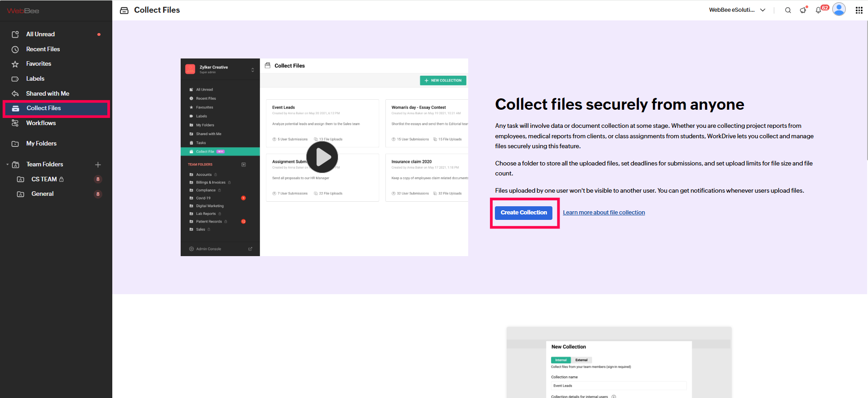
Task: Go to Shared with Me
Action: coord(48,94)
